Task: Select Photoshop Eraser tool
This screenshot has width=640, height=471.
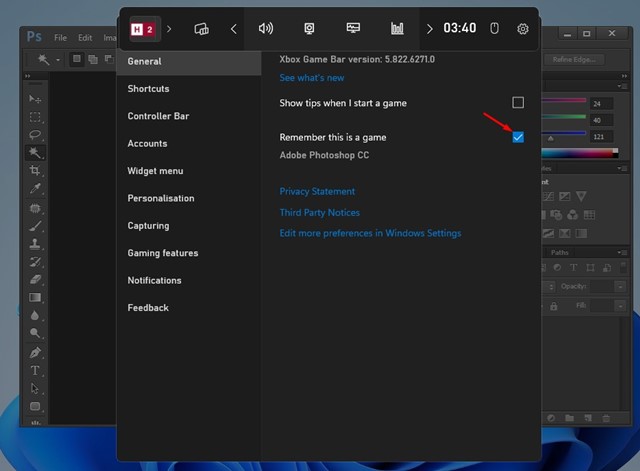Action: tap(35, 280)
